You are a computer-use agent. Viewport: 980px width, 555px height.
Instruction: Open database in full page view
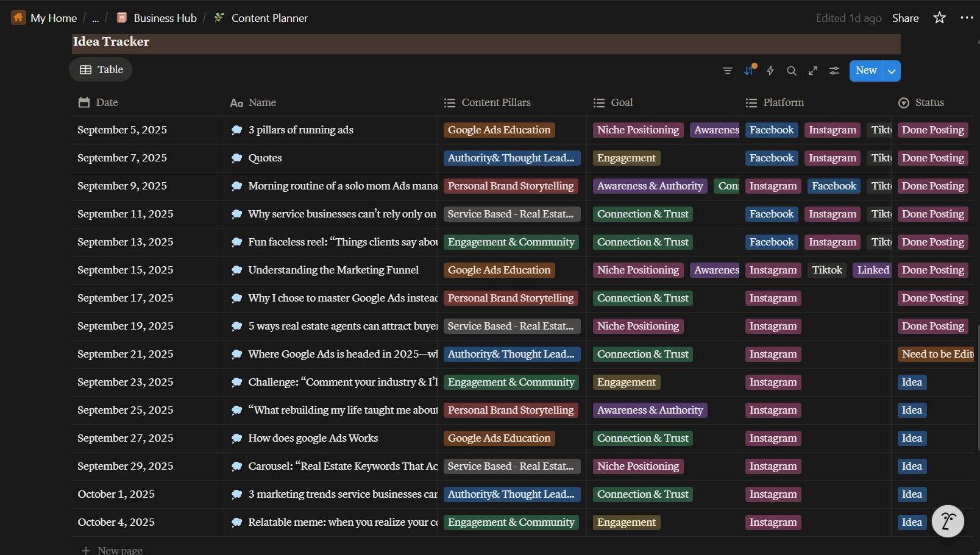point(813,71)
